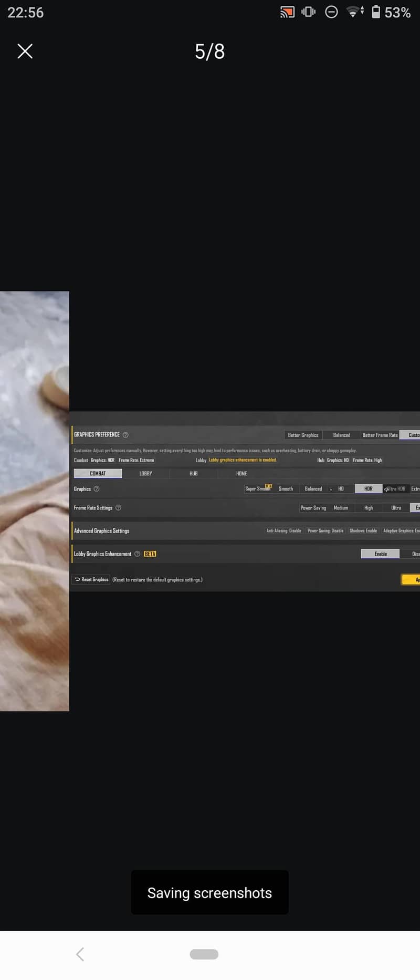Image resolution: width=420 pixels, height=980 pixels.
Task: Set frame rate to Medium
Action: tap(341, 508)
